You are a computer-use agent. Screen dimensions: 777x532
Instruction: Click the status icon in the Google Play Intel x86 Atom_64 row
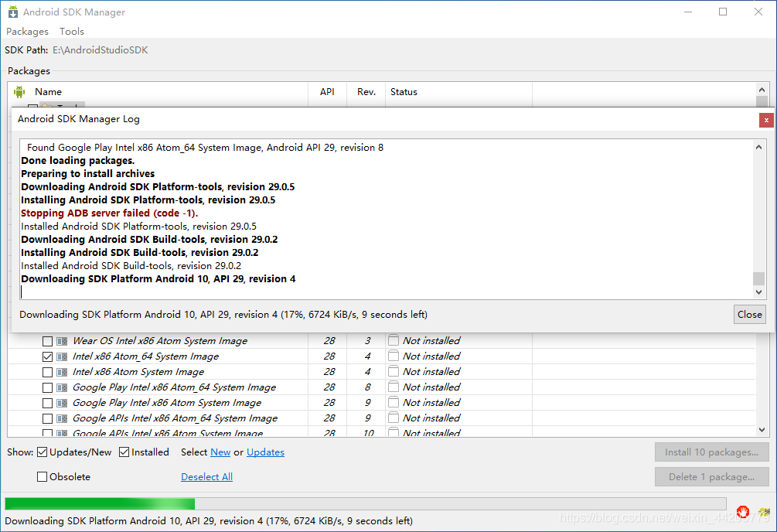click(x=394, y=387)
